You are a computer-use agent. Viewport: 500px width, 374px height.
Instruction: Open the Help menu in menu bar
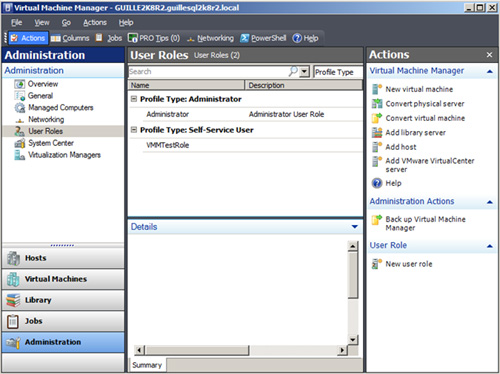[126, 23]
